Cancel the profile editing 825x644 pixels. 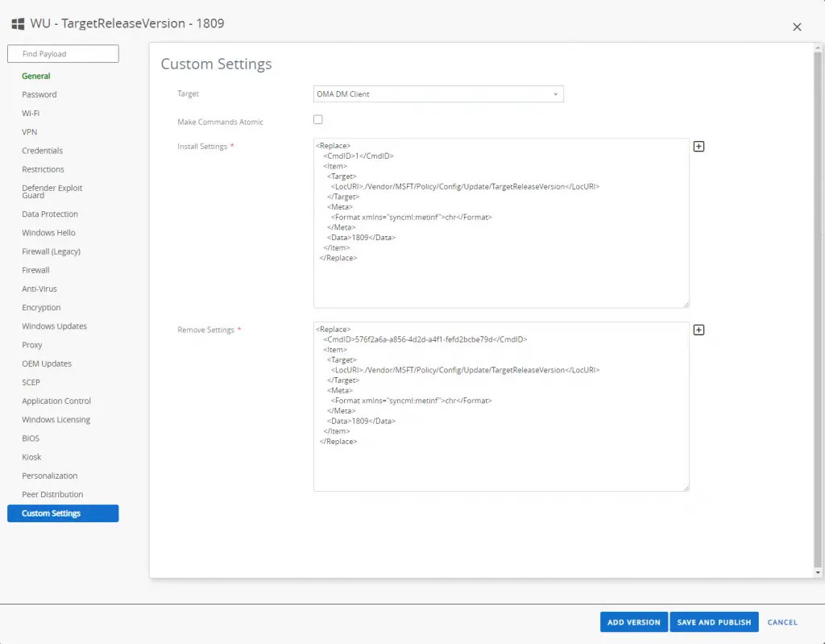(x=782, y=622)
